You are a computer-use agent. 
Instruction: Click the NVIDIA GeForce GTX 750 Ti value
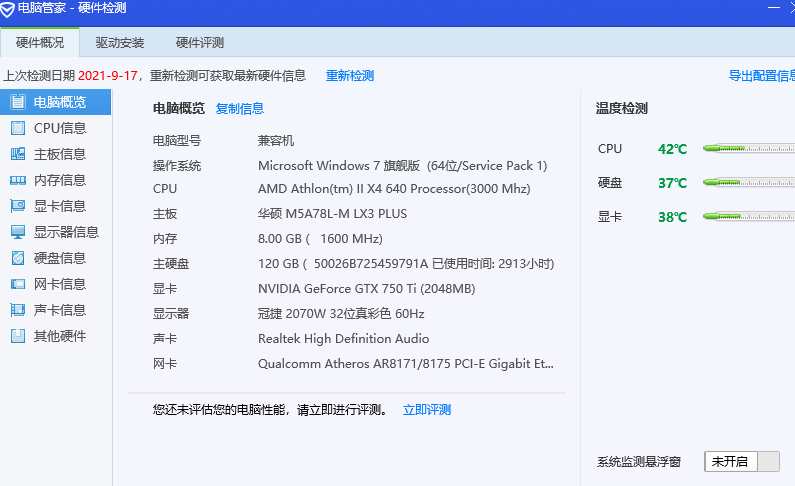tap(367, 289)
